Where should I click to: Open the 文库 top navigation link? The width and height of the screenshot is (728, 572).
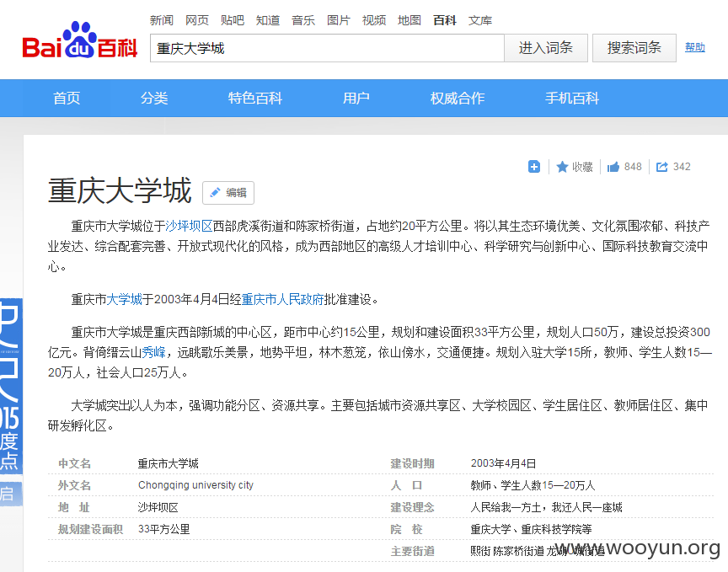480,20
